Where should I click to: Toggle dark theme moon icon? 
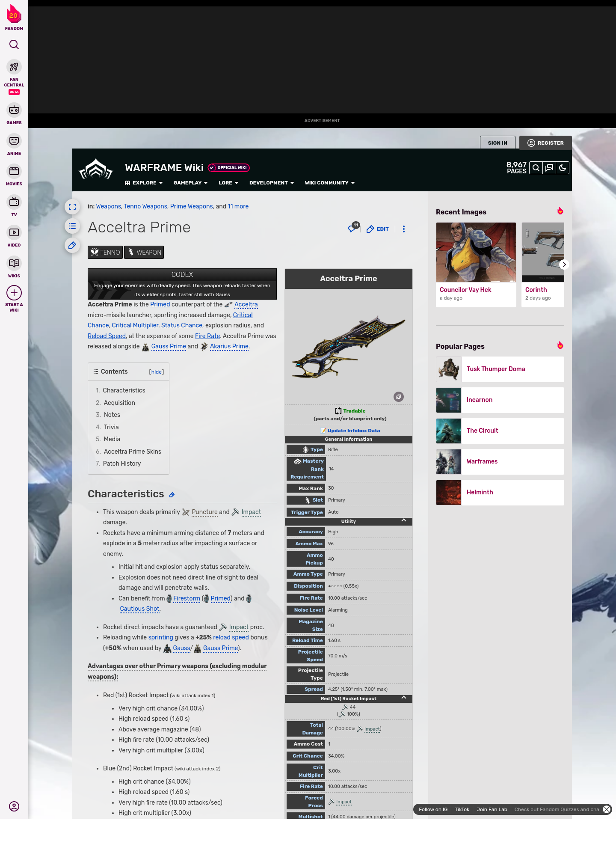click(563, 168)
